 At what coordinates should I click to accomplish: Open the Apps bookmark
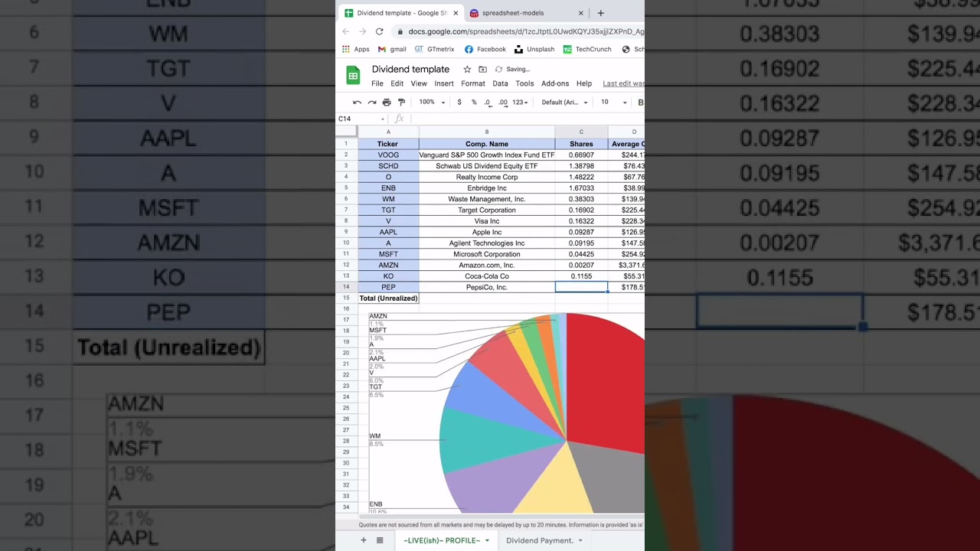355,49
